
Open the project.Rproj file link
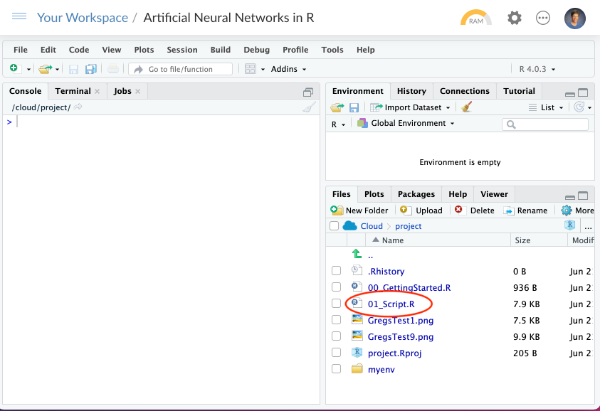395,353
